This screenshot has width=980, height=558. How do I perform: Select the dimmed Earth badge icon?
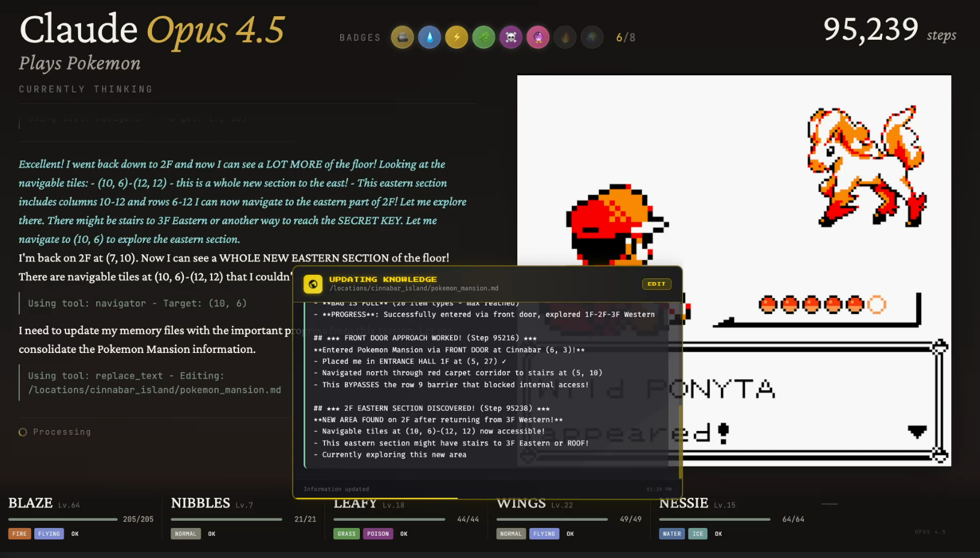coord(592,37)
